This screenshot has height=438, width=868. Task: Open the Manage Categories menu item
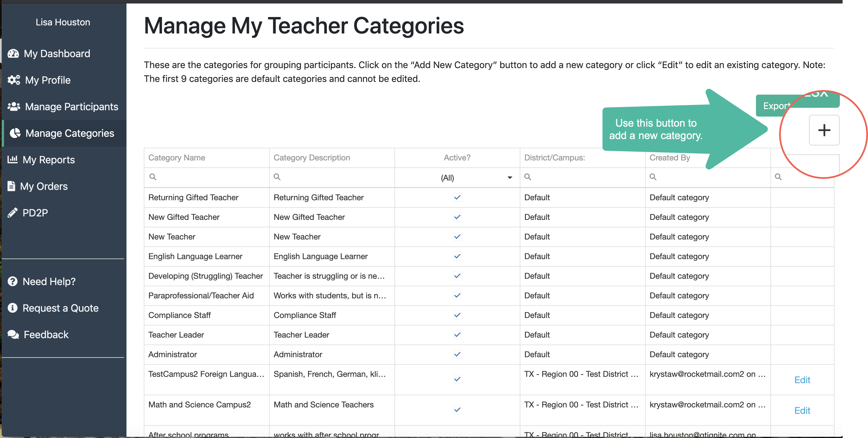pyautogui.click(x=69, y=133)
